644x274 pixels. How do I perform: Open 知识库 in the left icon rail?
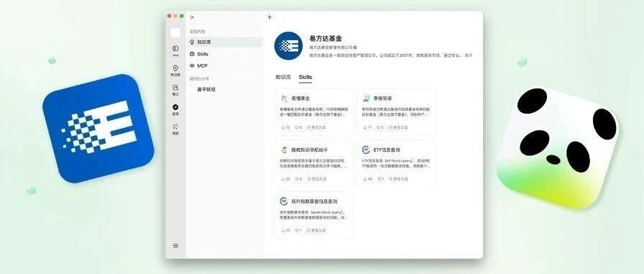(x=175, y=70)
